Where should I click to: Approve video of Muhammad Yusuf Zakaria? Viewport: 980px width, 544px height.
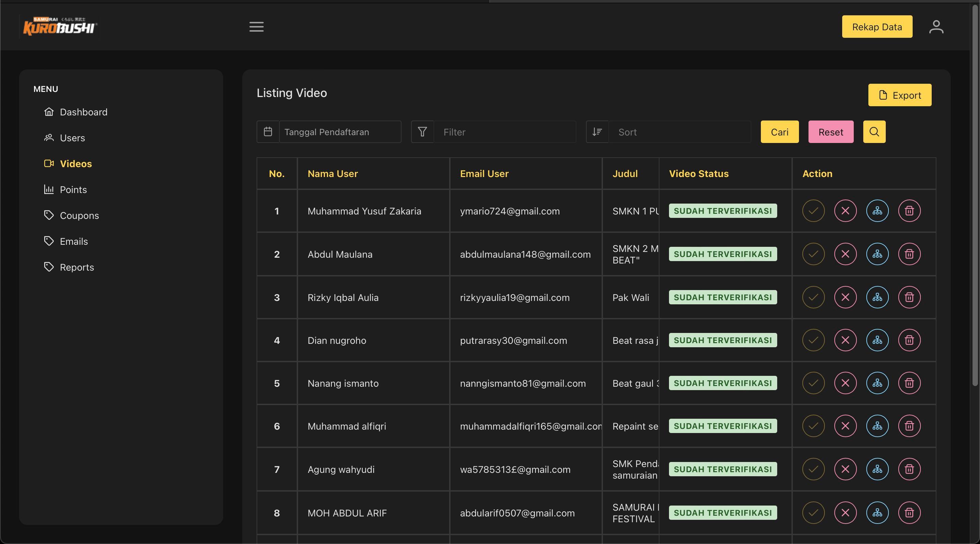click(x=813, y=210)
